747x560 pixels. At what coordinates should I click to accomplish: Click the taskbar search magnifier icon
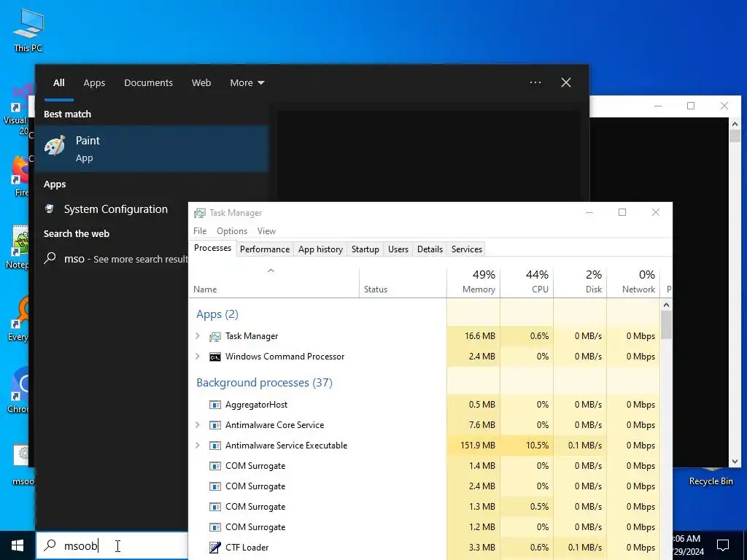[x=50, y=545]
